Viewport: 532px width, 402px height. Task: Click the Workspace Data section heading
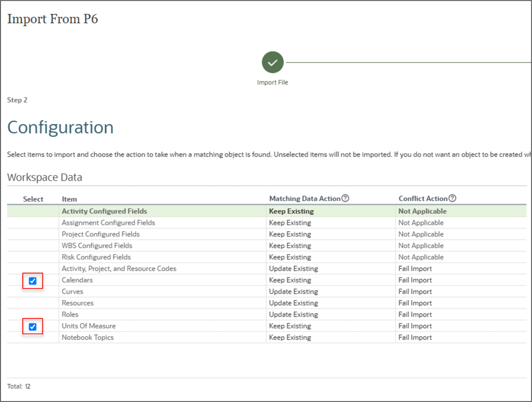(45, 177)
